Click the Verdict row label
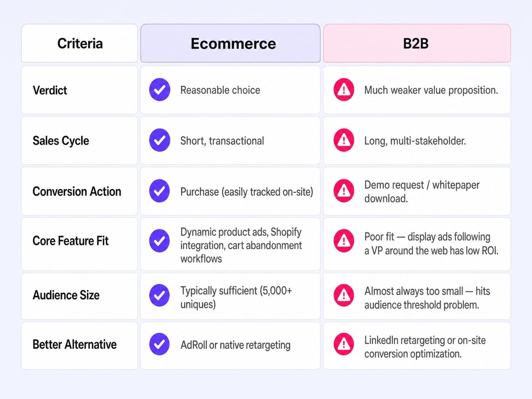Viewport: 532px width, 399px height. [50, 90]
